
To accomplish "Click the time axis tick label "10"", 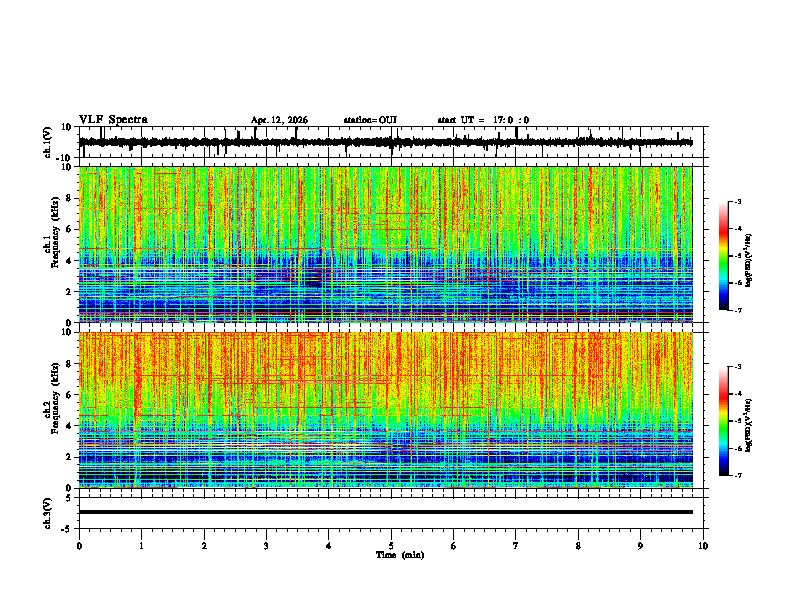I will (703, 546).
